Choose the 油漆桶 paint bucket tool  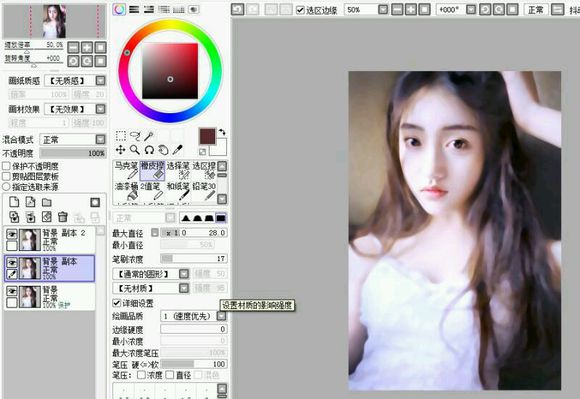[x=126, y=191]
